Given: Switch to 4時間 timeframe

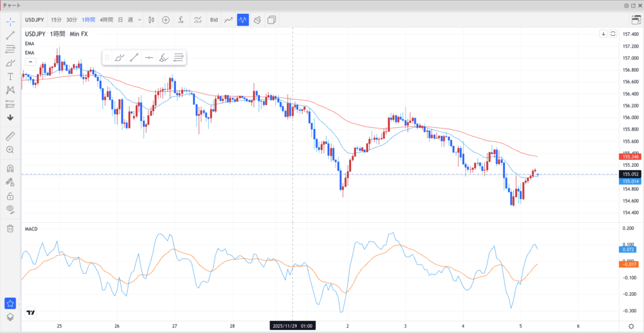Looking at the screenshot, I should 106,20.
